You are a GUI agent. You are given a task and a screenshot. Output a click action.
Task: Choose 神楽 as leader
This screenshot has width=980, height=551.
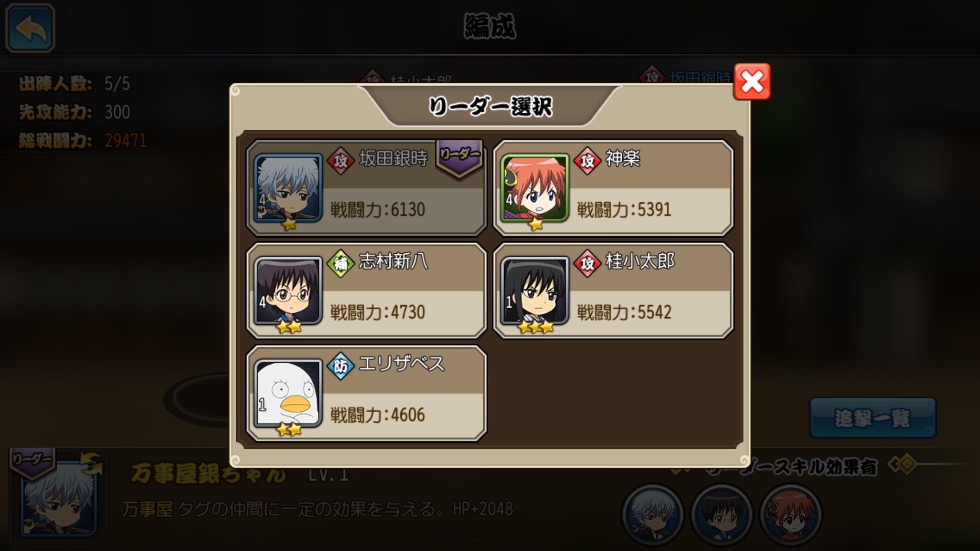tap(613, 188)
